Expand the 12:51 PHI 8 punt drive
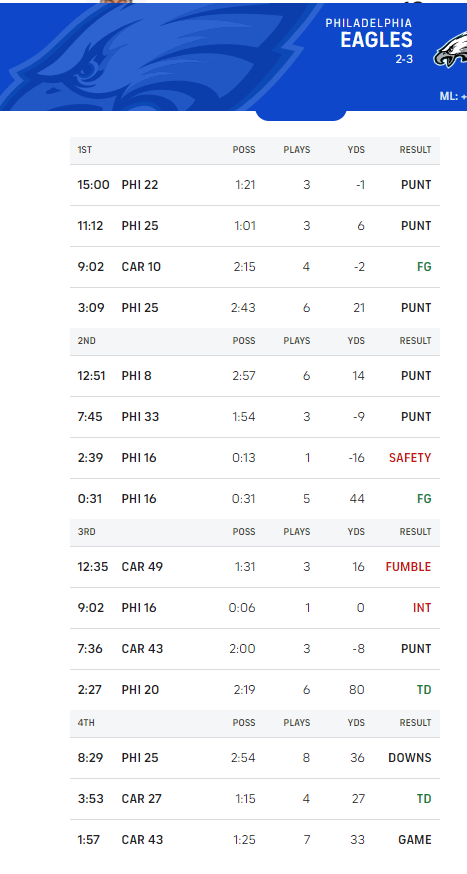The width and height of the screenshot is (467, 874). 255,376
